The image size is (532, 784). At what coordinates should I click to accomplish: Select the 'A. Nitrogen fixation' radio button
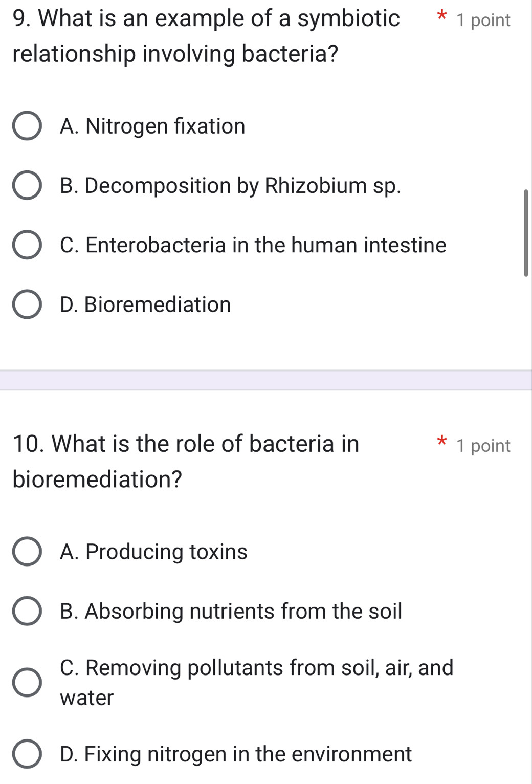click(x=27, y=126)
